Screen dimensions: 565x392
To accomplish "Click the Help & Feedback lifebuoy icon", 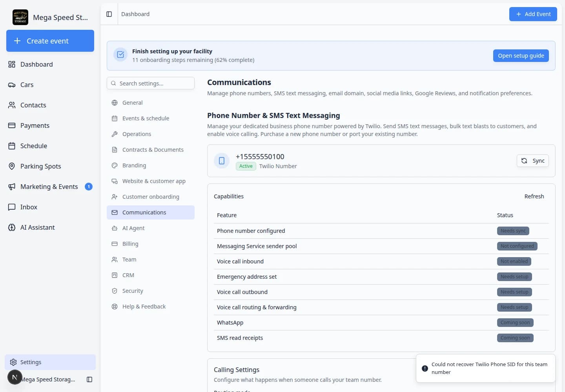I will point(115,307).
